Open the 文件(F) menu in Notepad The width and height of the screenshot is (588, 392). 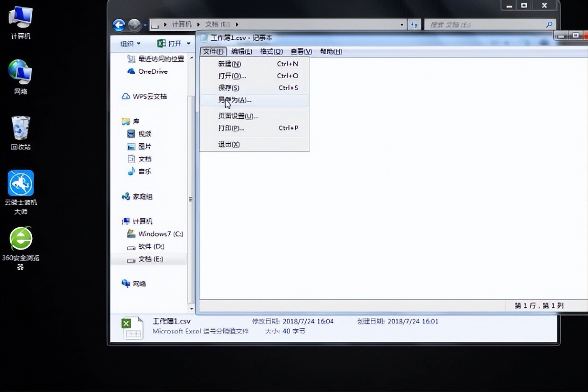tap(213, 52)
